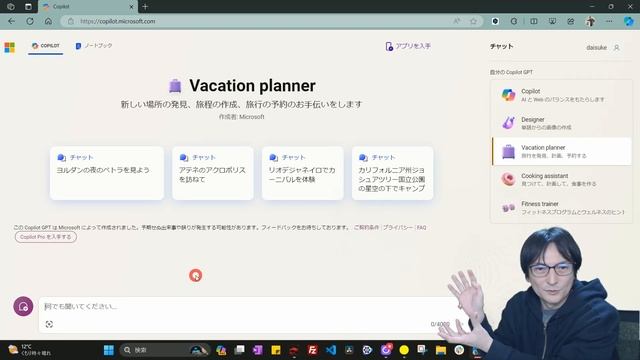Screen dimensions: 640x360
Task: Click the Microsoft logo
Action: click(10, 47)
